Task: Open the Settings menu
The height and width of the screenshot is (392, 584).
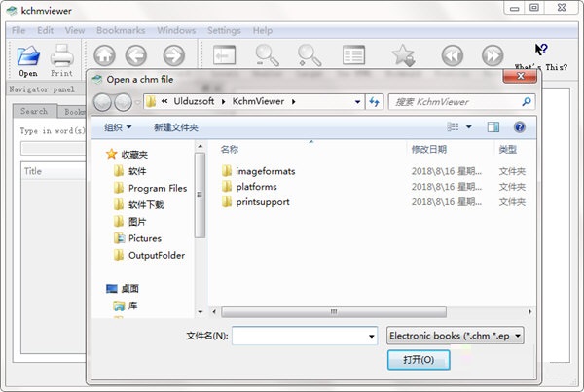Action: tap(224, 30)
